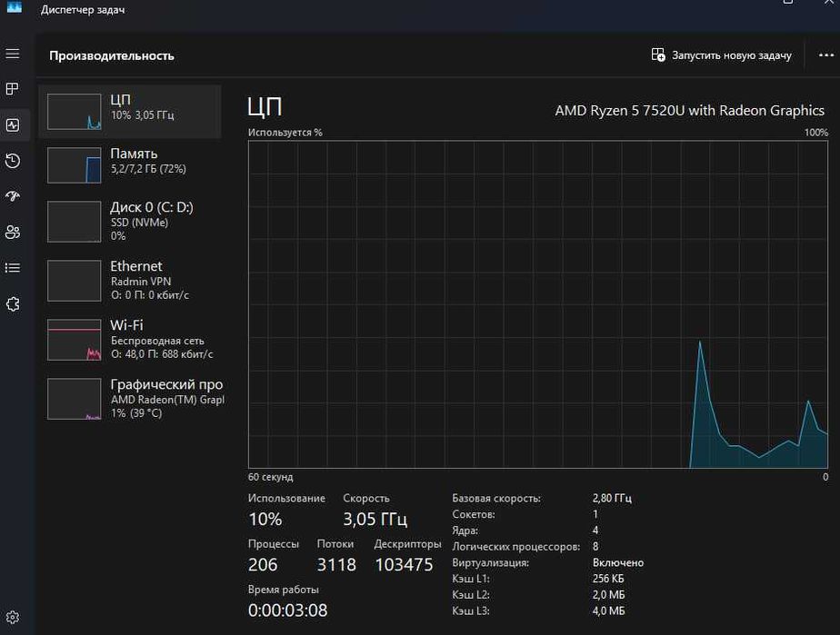Click the handles count 103475
The width and height of the screenshot is (840, 635).
tap(404, 565)
